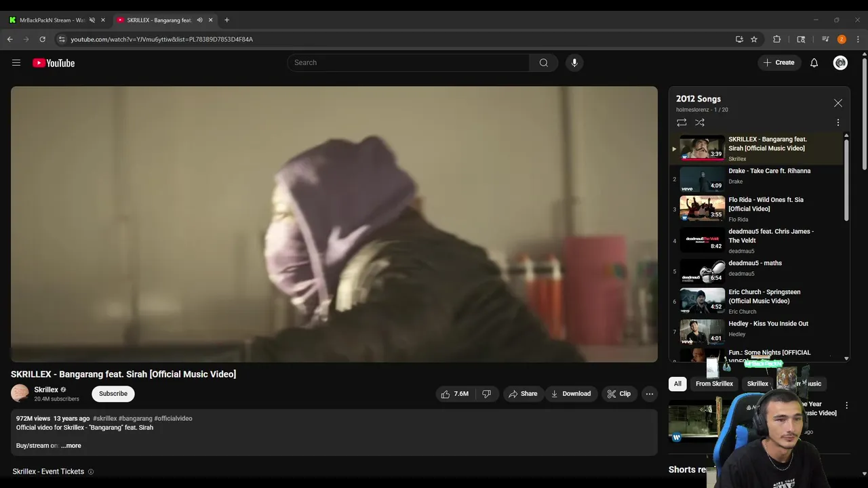Viewport: 868px width, 488px height.
Task: Go back with the browser back arrow
Action: tap(9, 39)
